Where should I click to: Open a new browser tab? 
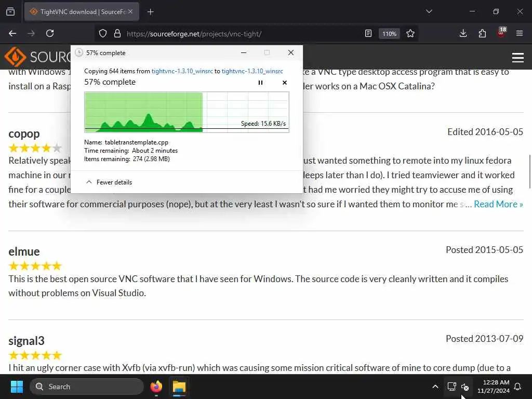(x=151, y=12)
